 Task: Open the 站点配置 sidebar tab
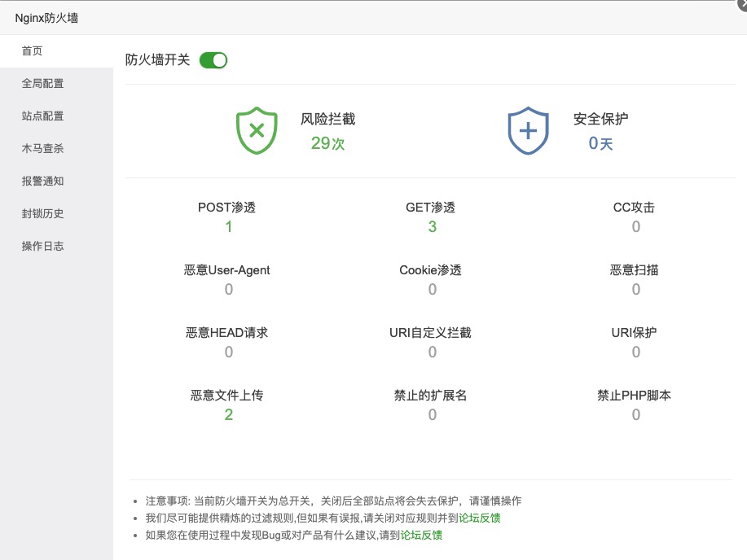(57, 116)
